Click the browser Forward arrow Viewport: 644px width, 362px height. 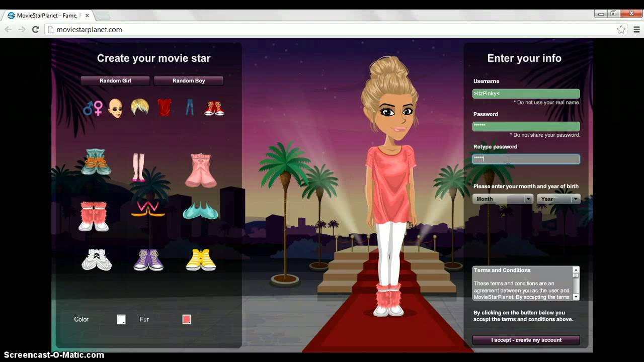[x=22, y=30]
